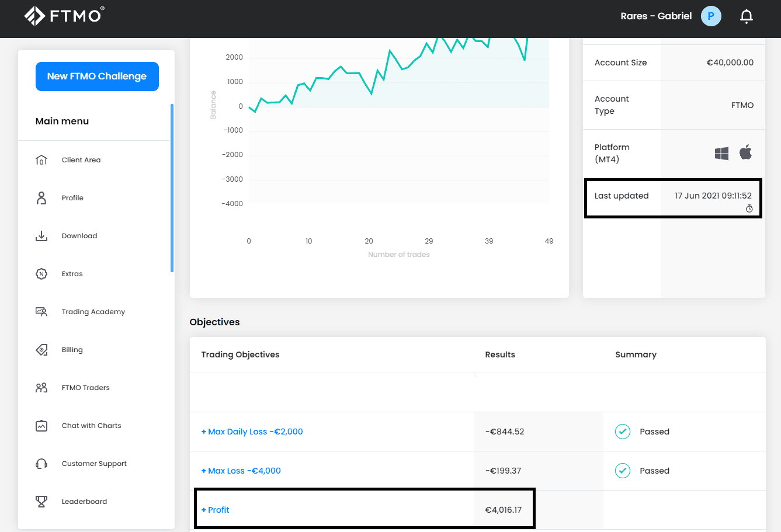
Task: Go to FTMO Traders page
Action: 86,388
